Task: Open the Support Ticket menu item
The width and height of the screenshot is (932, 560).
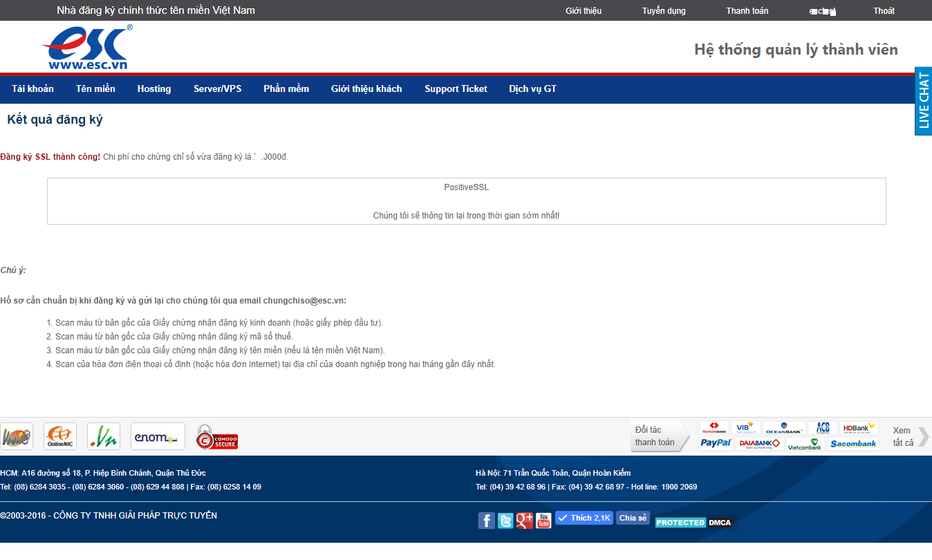Action: click(456, 88)
